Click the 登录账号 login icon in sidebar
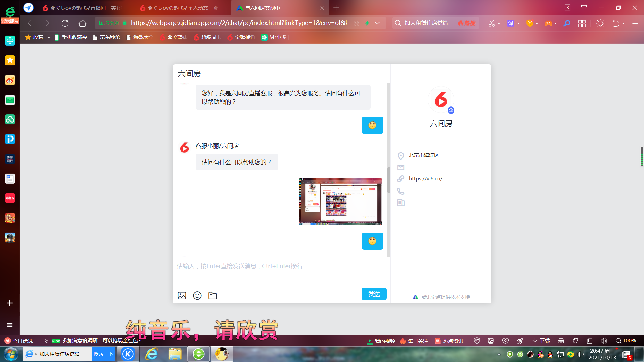Viewport: 644px width, 362px height. [10, 16]
